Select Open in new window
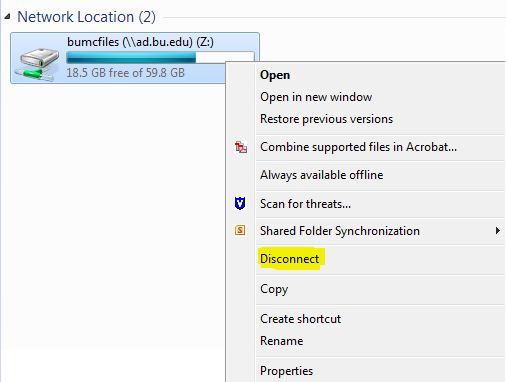The height and width of the screenshot is (382, 506). (x=316, y=97)
